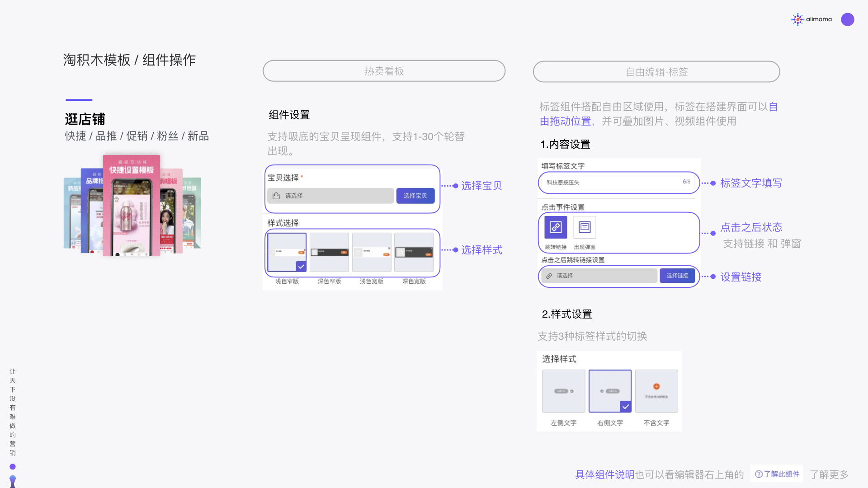The width and height of the screenshot is (868, 488).
Task: Click the 了解更多 text
Action: (829, 474)
